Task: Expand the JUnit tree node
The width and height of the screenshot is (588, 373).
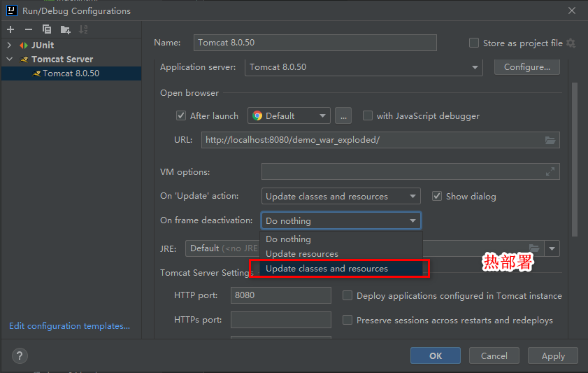Action: pos(9,45)
